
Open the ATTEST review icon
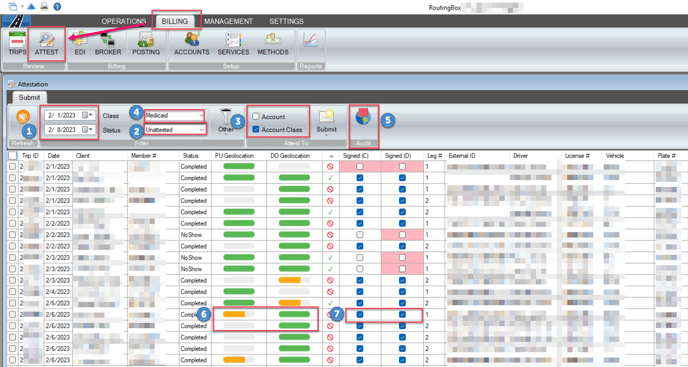click(x=47, y=43)
